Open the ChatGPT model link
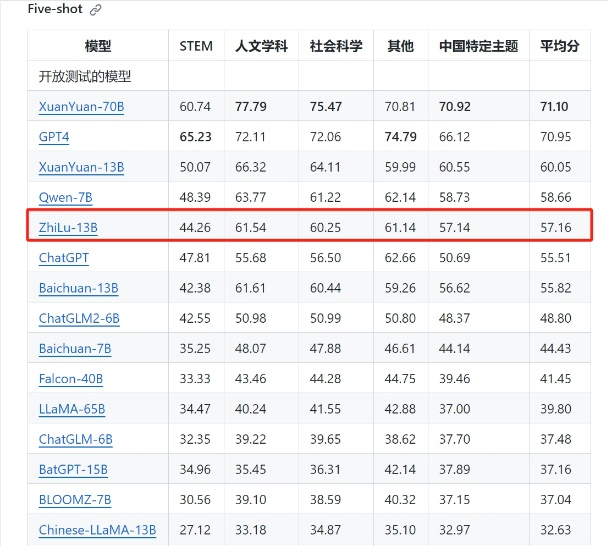 click(64, 258)
